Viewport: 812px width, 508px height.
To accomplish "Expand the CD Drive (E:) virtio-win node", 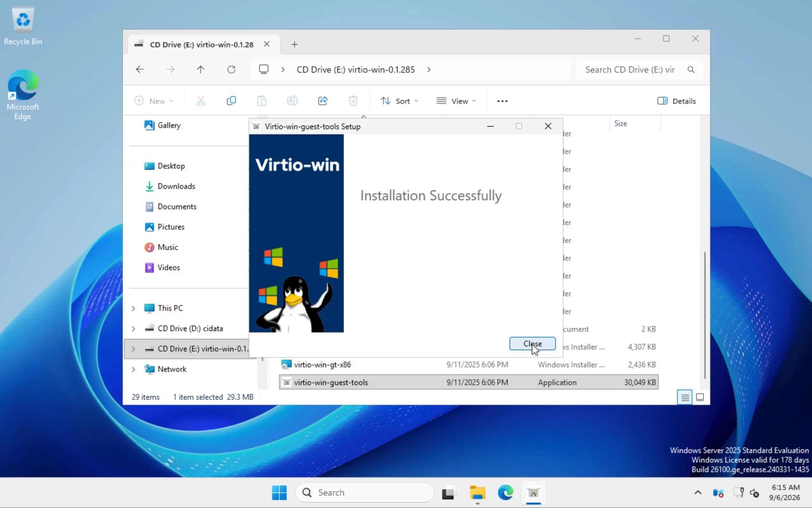I will (133, 349).
